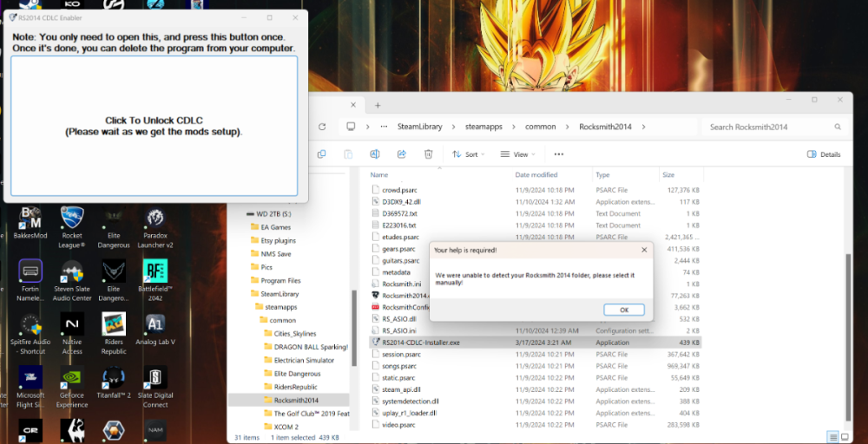Screen dimensions: 868x444
Task: Click the navigation pane vertical scrollbar
Action: click(354, 327)
